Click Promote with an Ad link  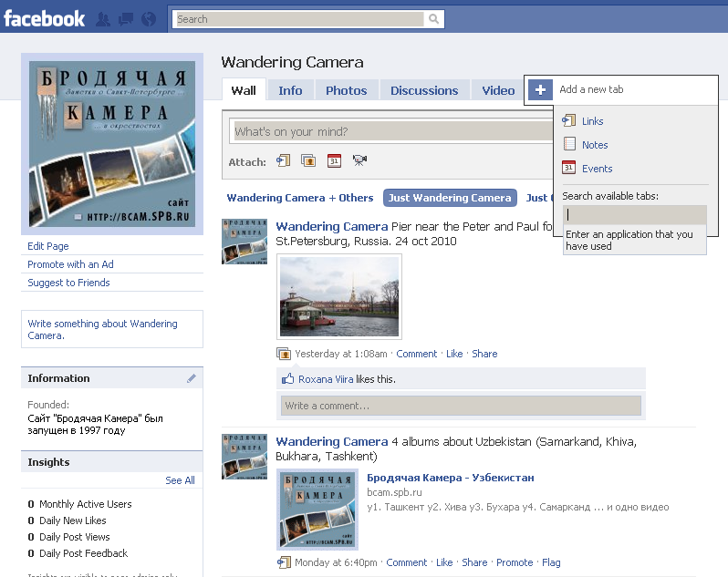point(70,264)
